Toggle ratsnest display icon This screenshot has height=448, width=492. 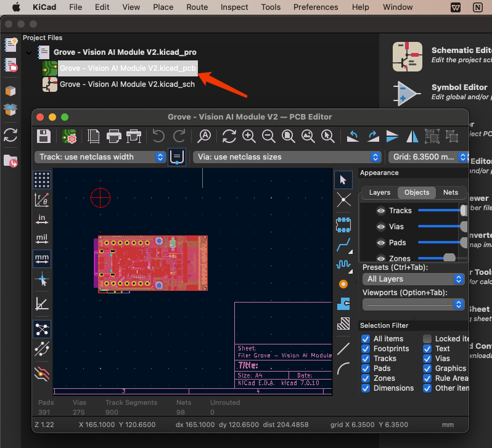coord(42,329)
